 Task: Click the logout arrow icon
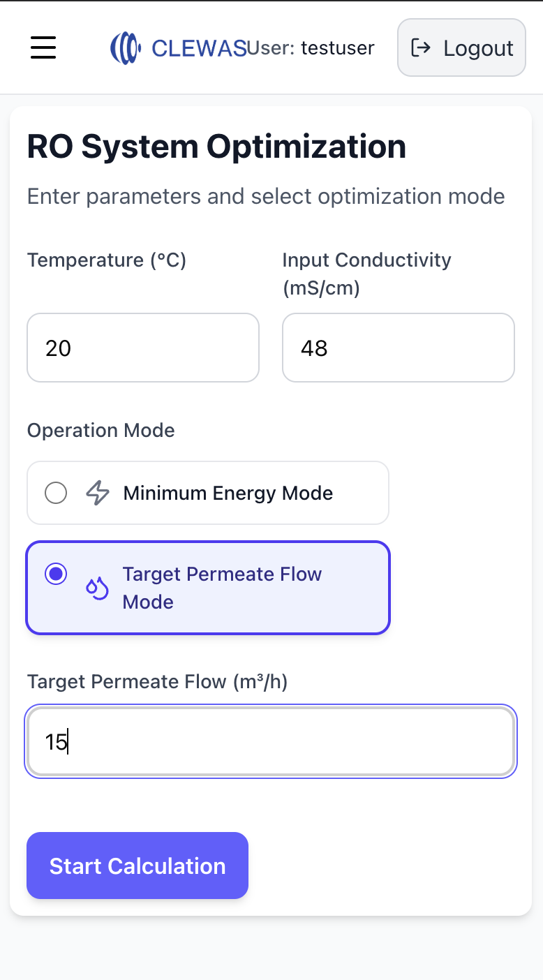421,47
